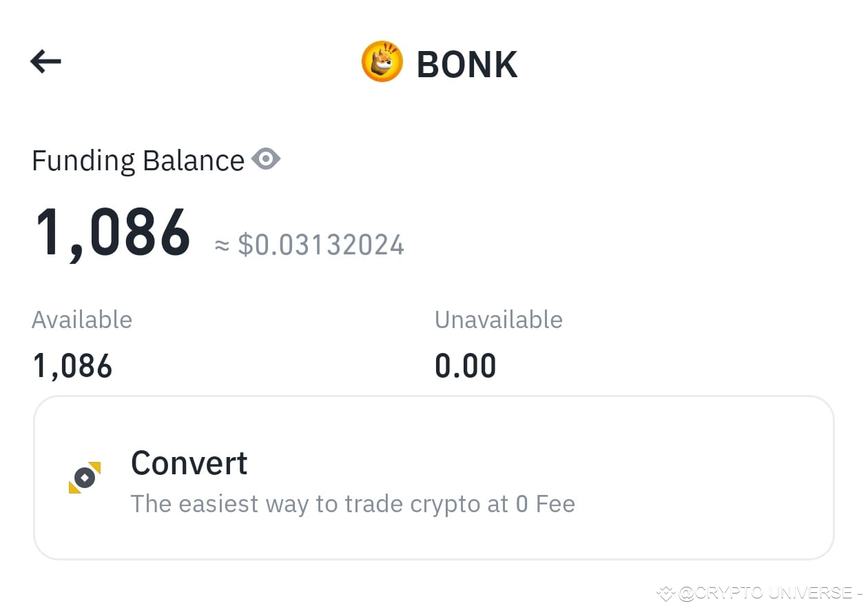Click the Available balance value 1,086
868x608 pixels.
pyautogui.click(x=72, y=365)
